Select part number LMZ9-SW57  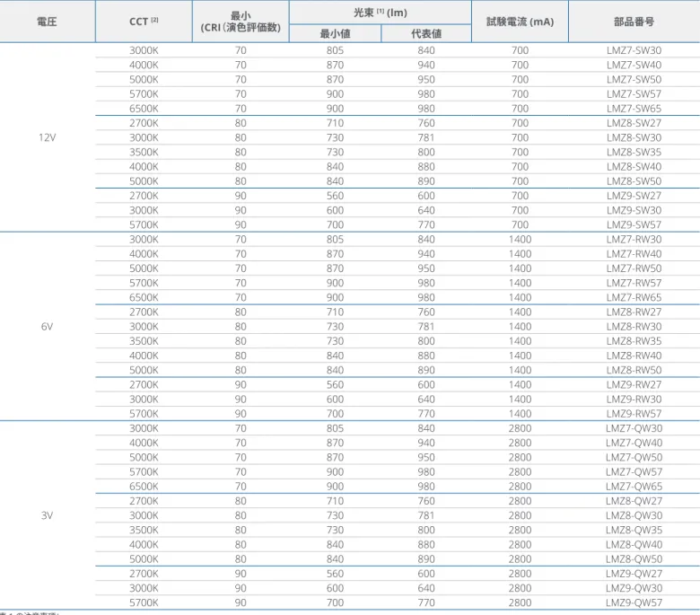tap(634, 224)
